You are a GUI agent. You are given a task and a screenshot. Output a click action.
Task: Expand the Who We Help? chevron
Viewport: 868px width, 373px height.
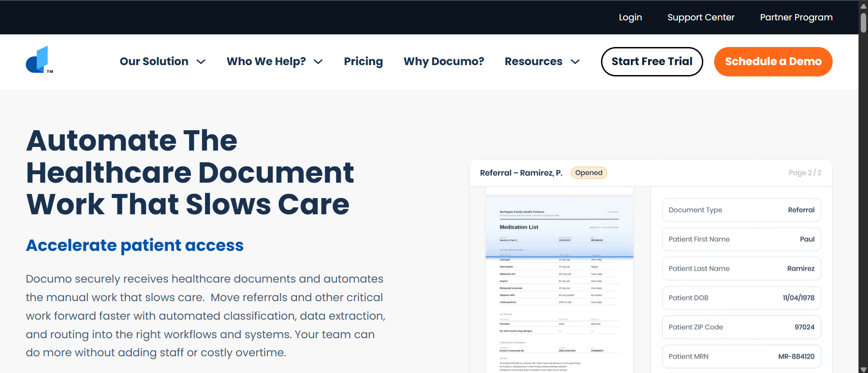(318, 62)
